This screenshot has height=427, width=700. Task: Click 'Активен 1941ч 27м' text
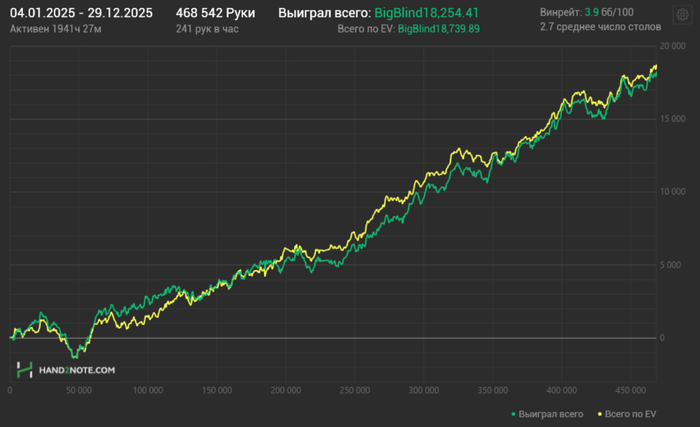pos(55,29)
